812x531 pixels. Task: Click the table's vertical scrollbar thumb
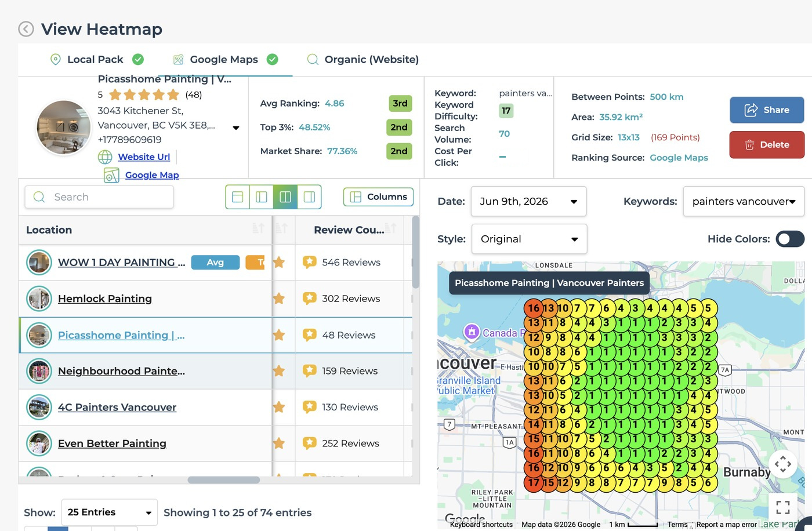click(x=415, y=252)
